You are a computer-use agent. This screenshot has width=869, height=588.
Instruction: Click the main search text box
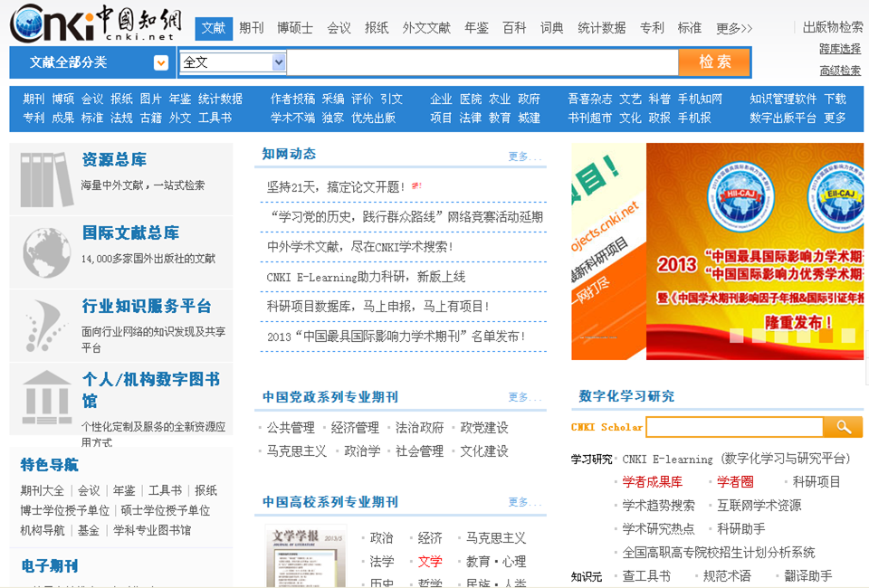482,62
